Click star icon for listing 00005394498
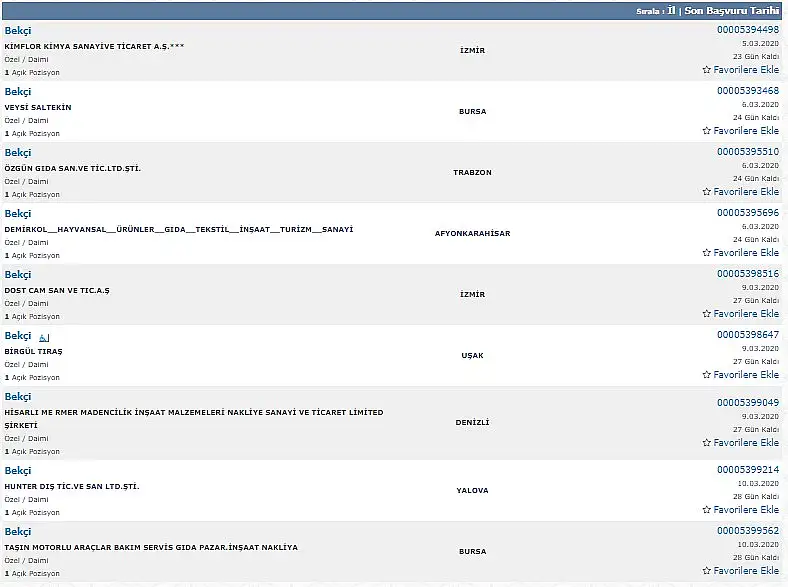The width and height of the screenshot is (788, 587). (x=707, y=70)
